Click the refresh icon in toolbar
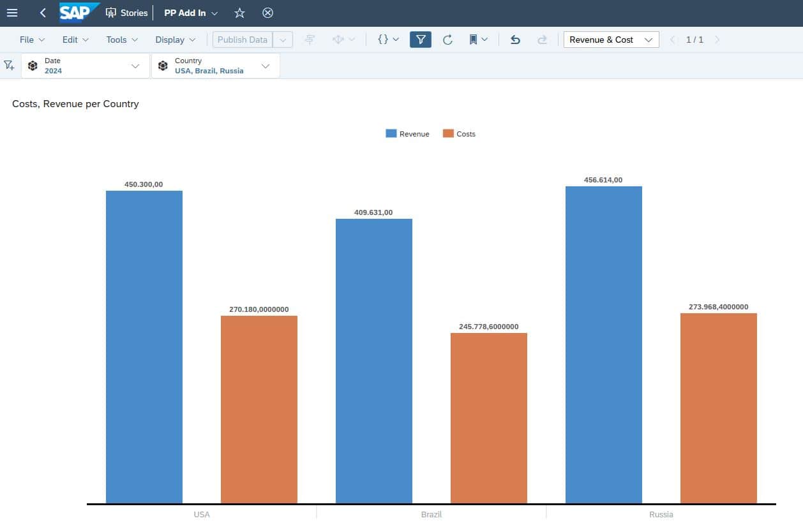This screenshot has height=532, width=803. (447, 40)
